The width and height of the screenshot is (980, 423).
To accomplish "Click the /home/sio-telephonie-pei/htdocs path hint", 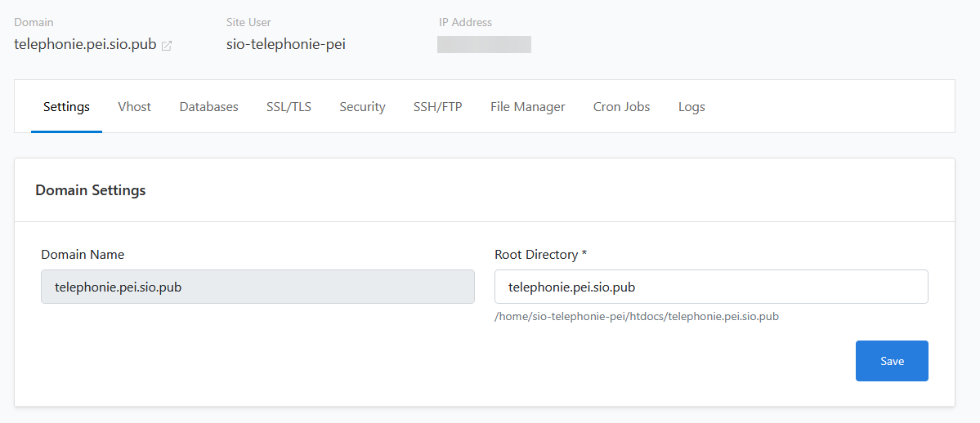I will 636,316.
